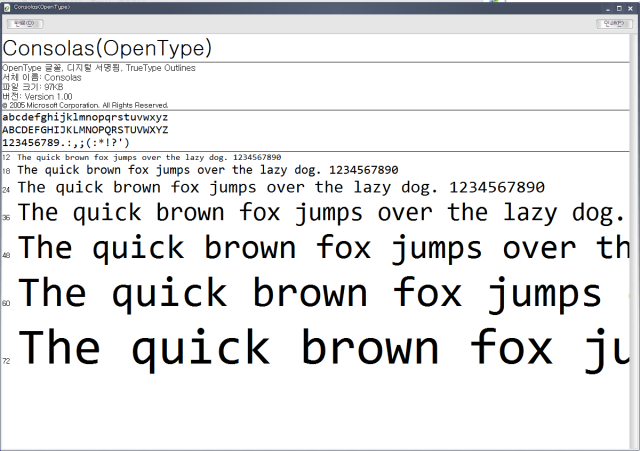
Task: Click the uppercase 'ABCDEFGHIJKLMNOPQRSTUVWXYZ' sample line
Action: (x=85, y=130)
